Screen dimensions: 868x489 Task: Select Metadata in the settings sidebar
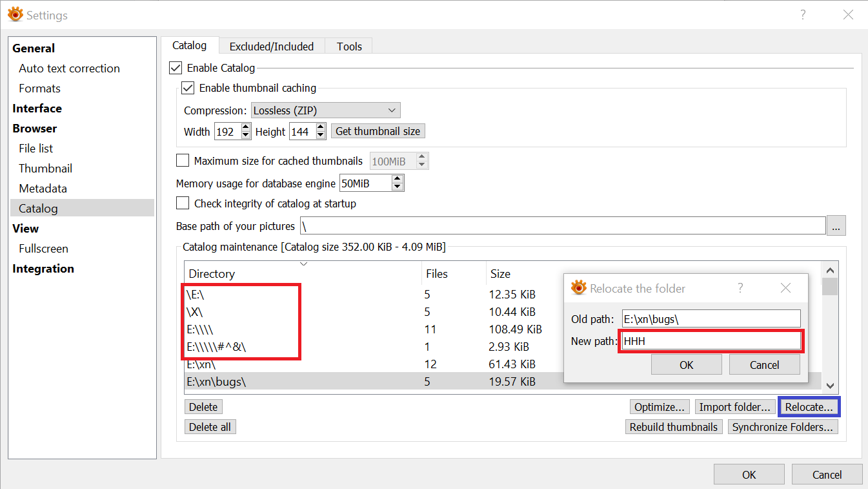coord(43,189)
